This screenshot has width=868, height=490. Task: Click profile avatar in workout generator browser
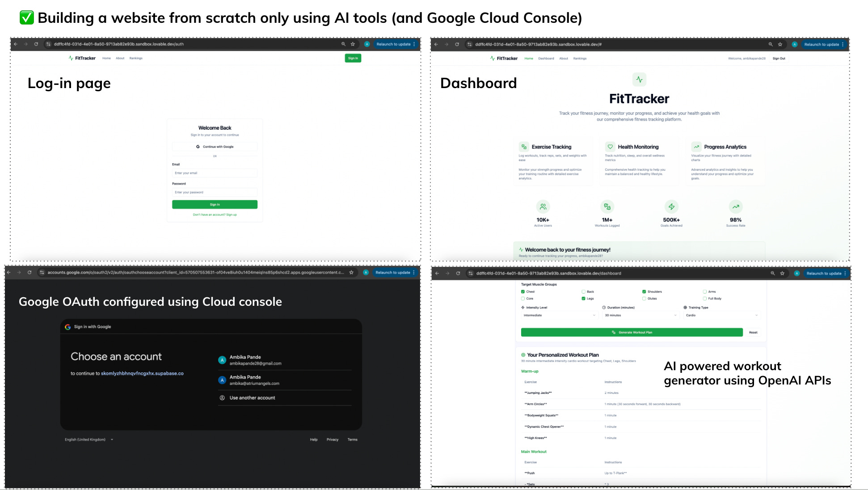click(x=796, y=273)
